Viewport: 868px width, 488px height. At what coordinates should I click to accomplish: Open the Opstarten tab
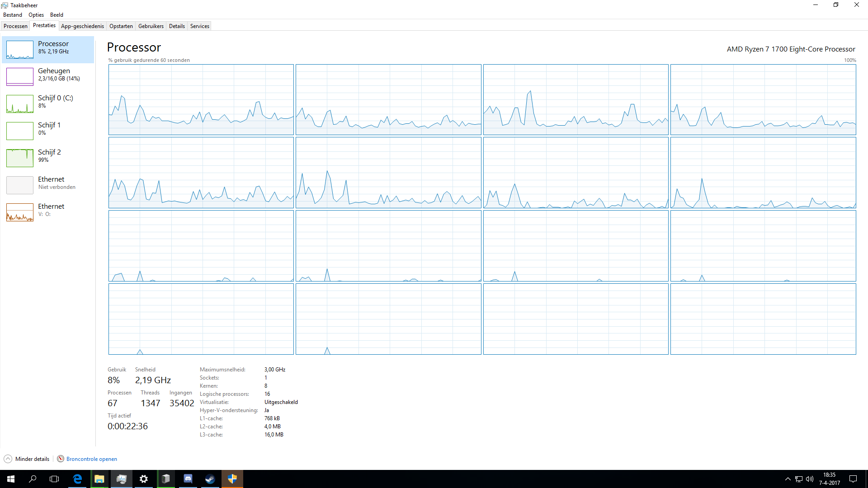(x=121, y=26)
